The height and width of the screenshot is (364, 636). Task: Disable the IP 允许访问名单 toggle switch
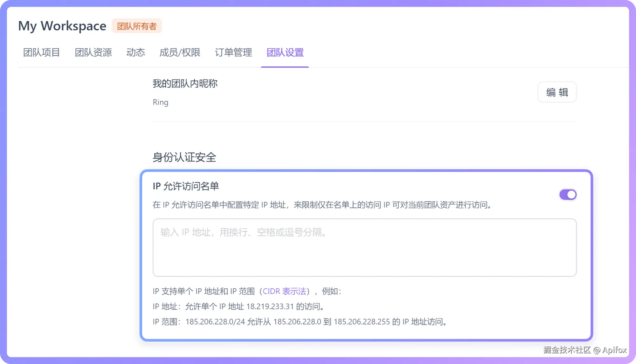click(x=568, y=195)
